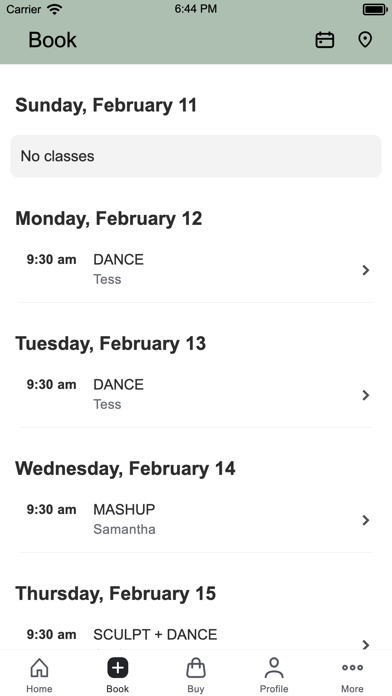Go to Home via house icon
392x696 pixels.
(x=39, y=668)
